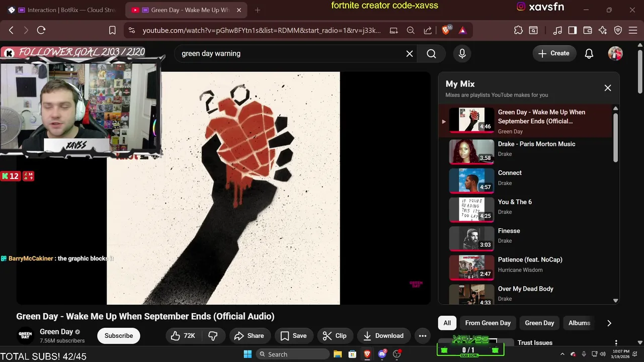Open options for Trust Issues video

(x=616, y=343)
